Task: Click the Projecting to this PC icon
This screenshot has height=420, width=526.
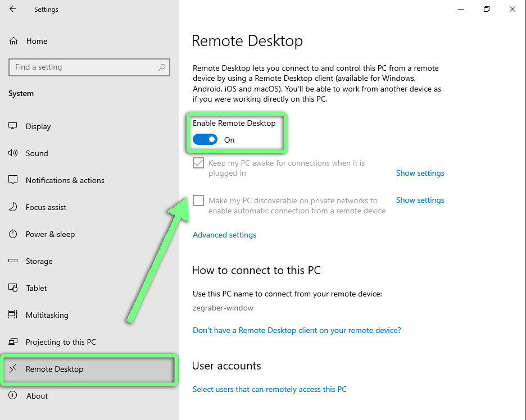Action: click(12, 342)
